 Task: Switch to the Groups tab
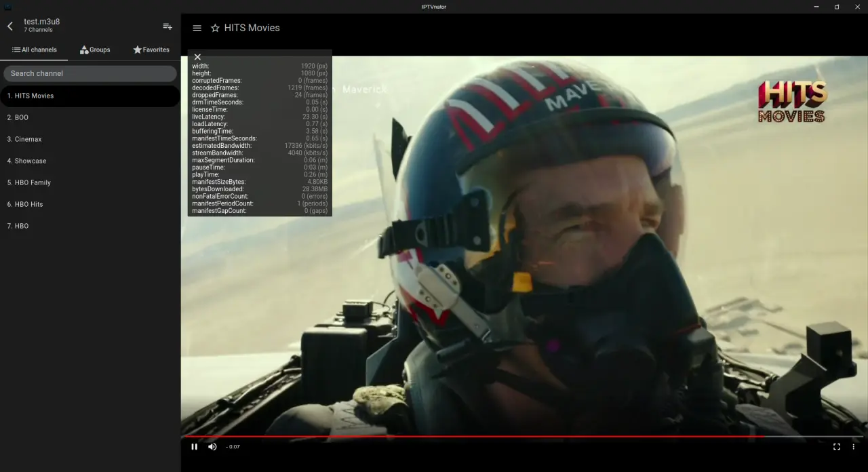[95, 50]
